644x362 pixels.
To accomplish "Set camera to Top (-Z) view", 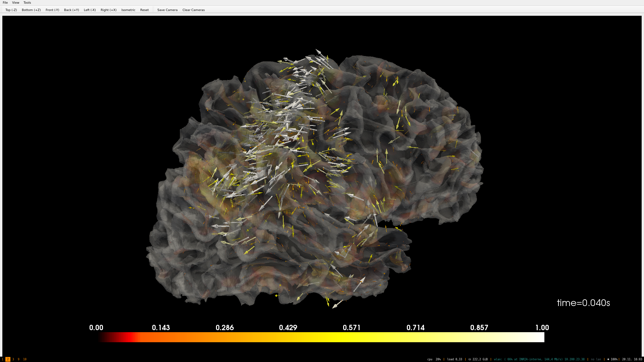I will pyautogui.click(x=11, y=10).
